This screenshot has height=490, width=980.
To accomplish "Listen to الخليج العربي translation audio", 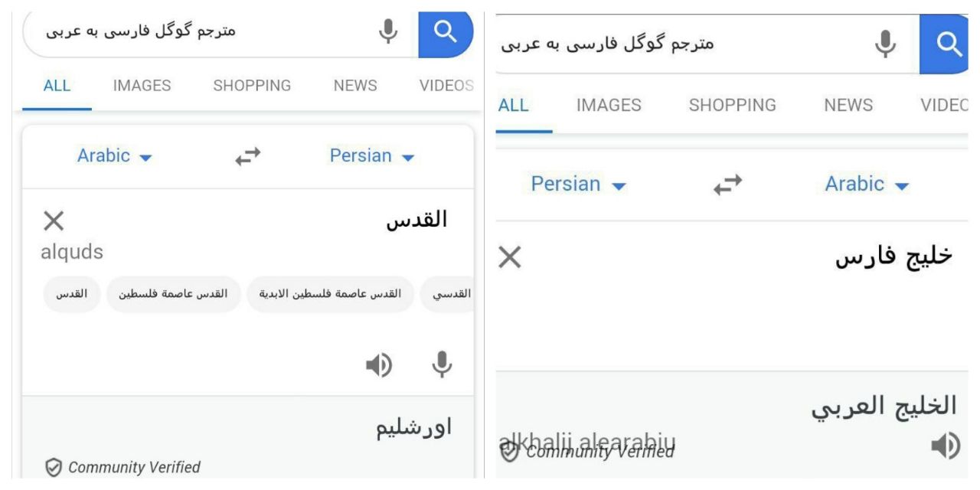I will click(946, 446).
